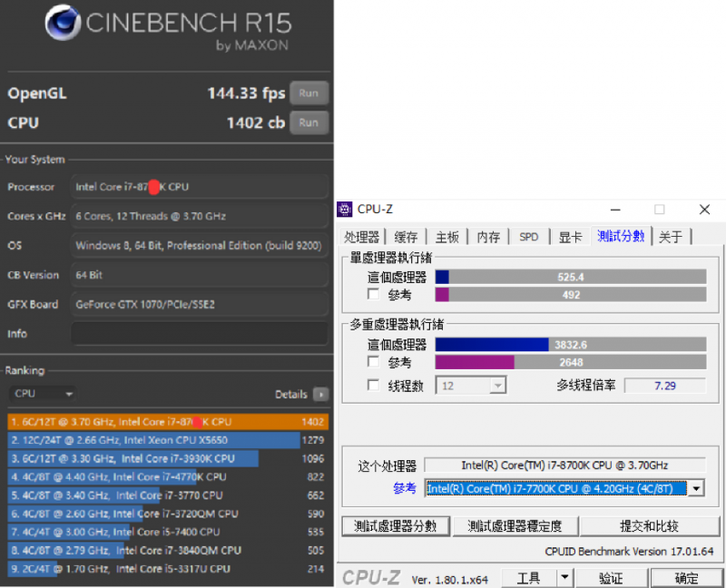Switch to the 处理器 tab in CPU-Z

point(361,237)
